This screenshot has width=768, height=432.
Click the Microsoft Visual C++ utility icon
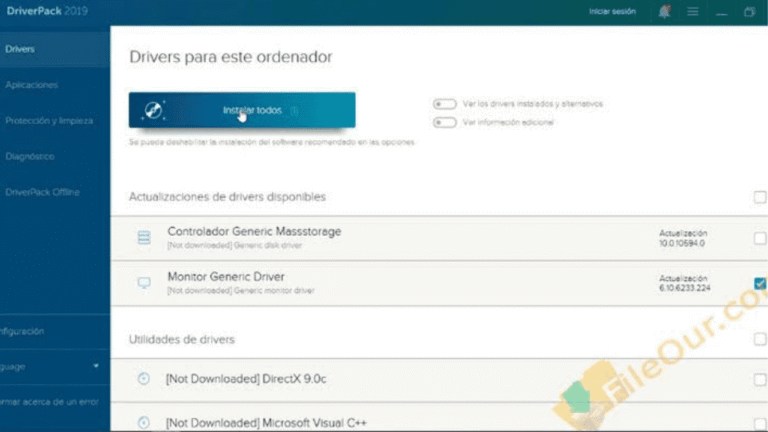(144, 422)
